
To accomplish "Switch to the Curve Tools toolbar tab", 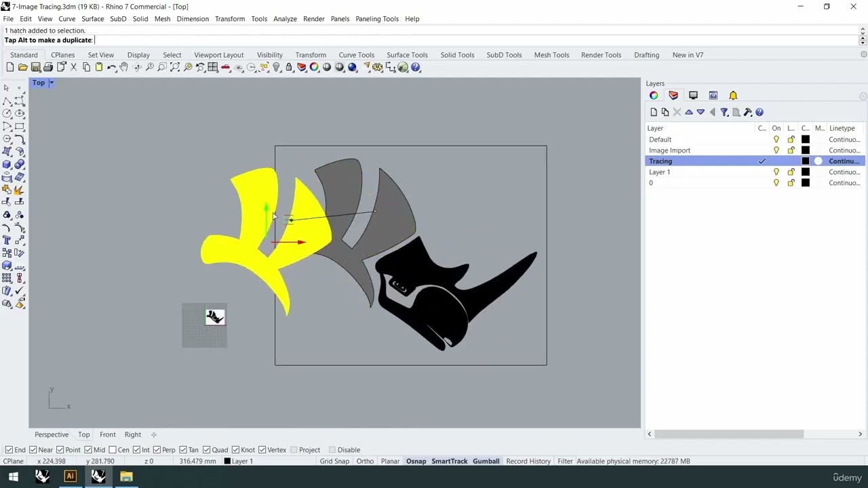I will [x=357, y=55].
